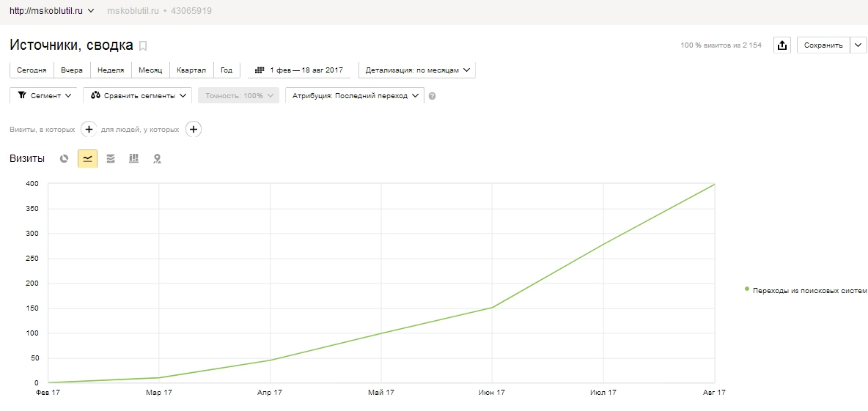Switch to stacked area chart view
The image size is (868, 411).
[x=111, y=159]
